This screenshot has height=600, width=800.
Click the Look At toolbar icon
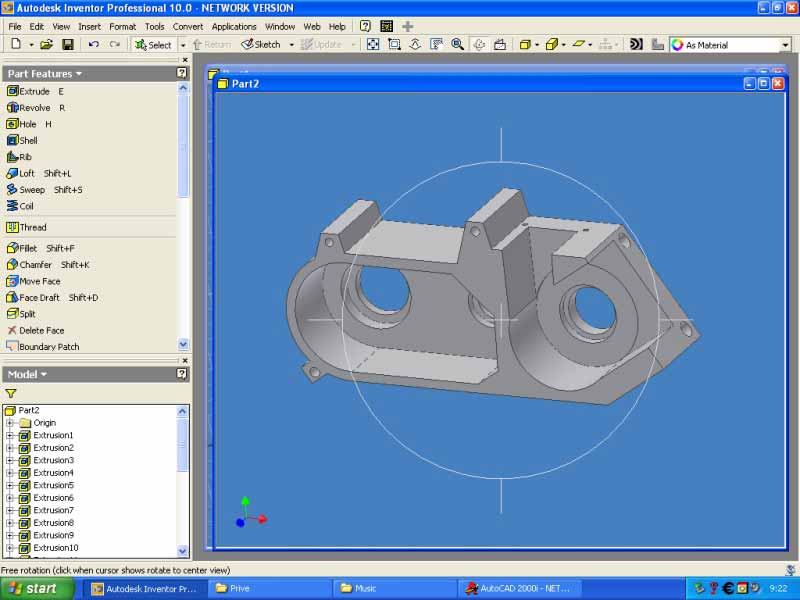(500, 44)
